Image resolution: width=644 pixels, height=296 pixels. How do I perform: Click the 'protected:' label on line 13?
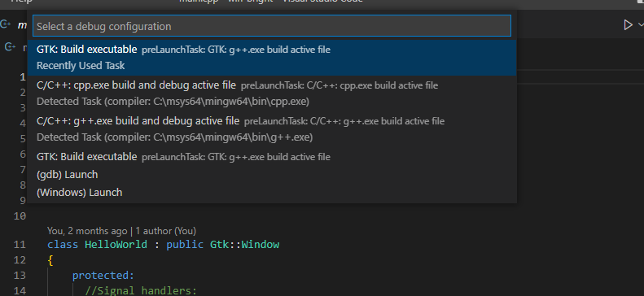[103, 276]
